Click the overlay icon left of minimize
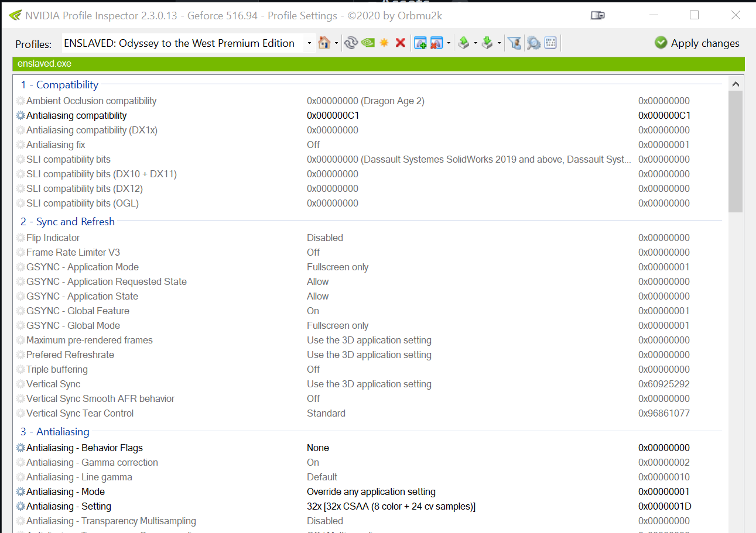 598,16
